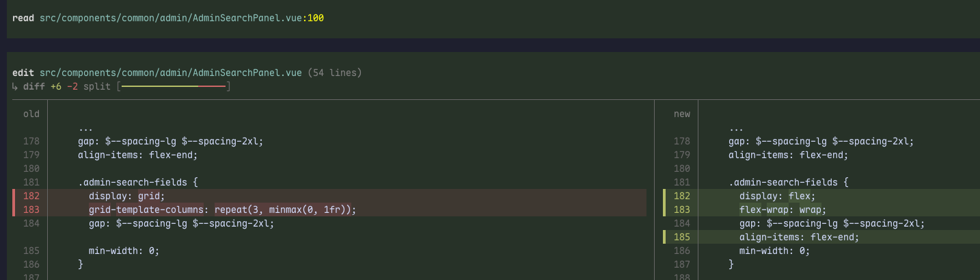The width and height of the screenshot is (980, 280).
Task: Click added line 183 flex-wrap: wrap
Action: point(821,209)
